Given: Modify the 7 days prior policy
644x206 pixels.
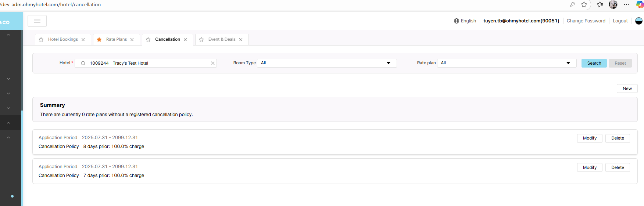Looking at the screenshot, I should click(x=590, y=167).
